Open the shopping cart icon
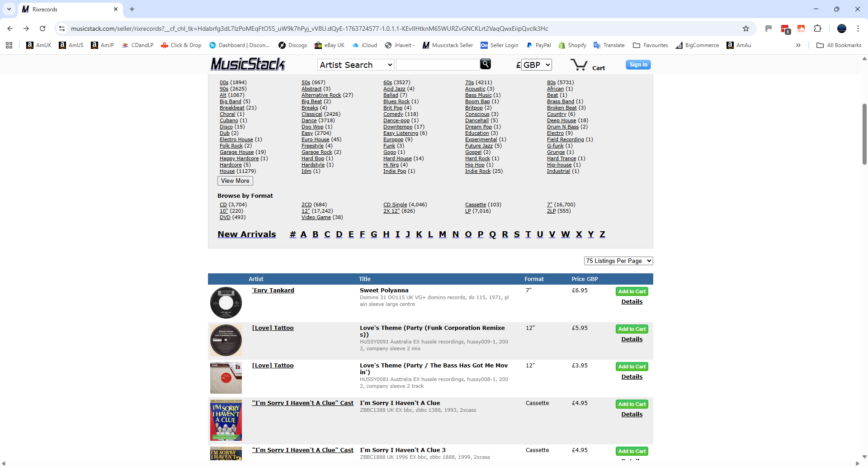Viewport: 868px width, 467px height. (x=579, y=65)
